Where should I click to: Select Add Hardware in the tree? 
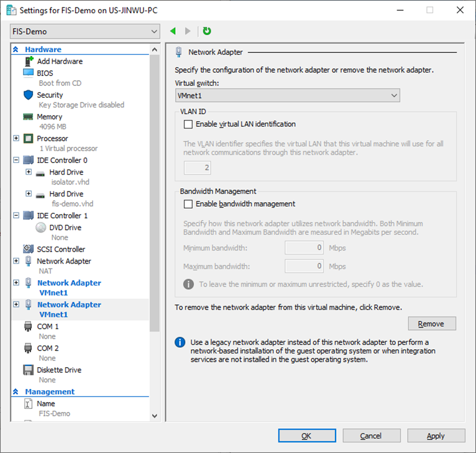(60, 62)
